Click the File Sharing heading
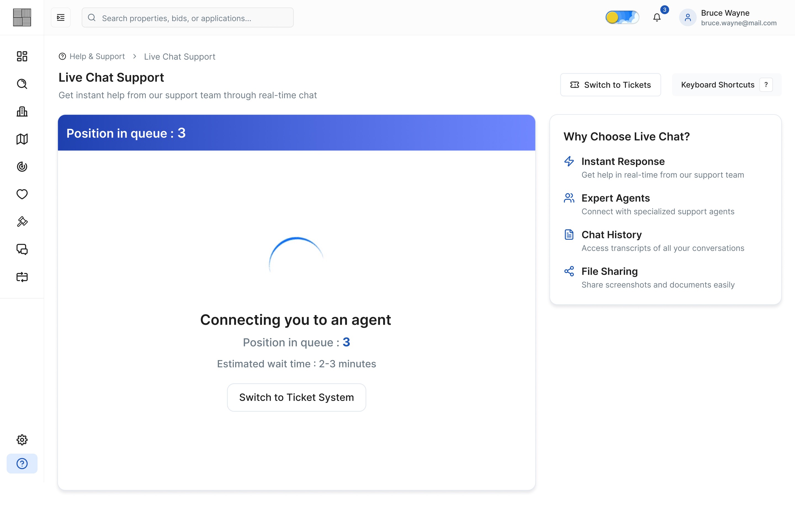The height and width of the screenshot is (532, 795). tap(610, 272)
